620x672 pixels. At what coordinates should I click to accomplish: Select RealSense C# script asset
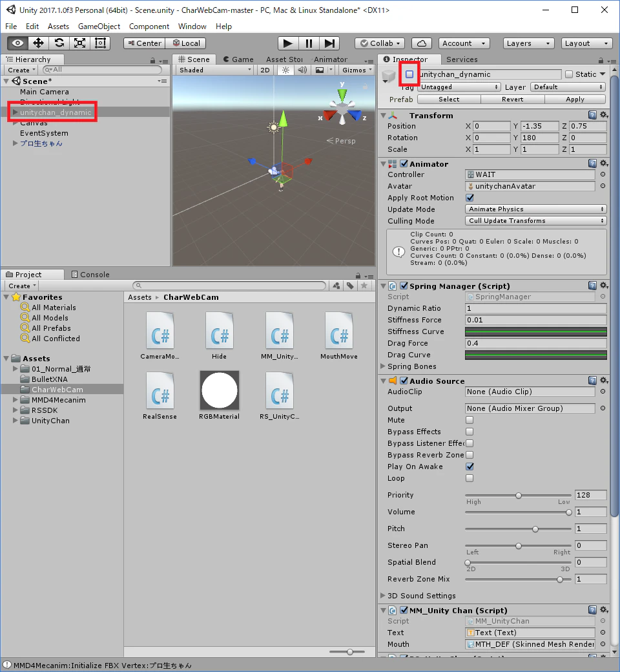point(160,395)
